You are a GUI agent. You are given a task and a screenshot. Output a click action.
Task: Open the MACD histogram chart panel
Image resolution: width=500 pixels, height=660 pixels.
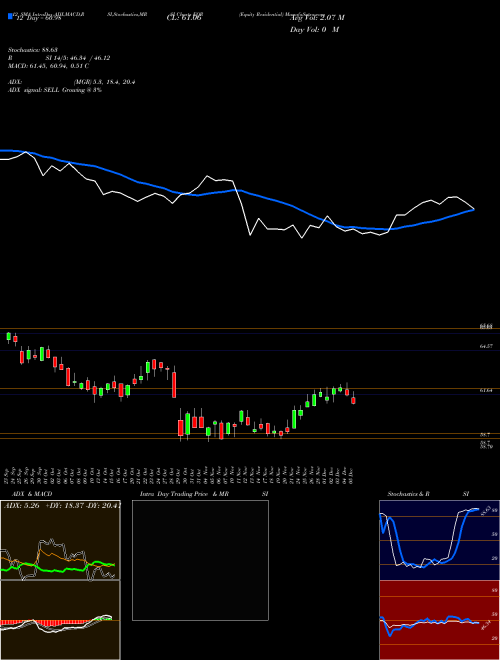[x=60, y=620]
